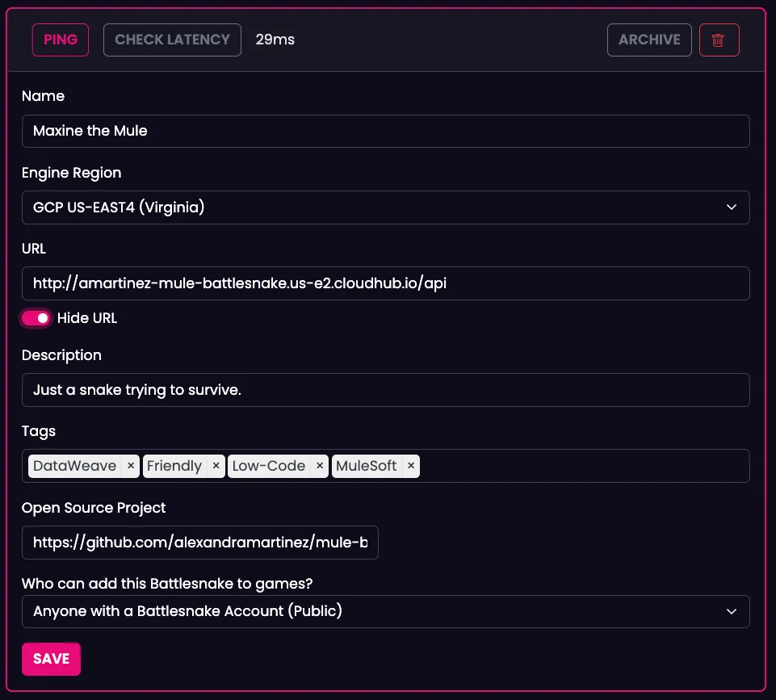Click the DataWeave tag label
This screenshot has width=776, height=700.
pos(75,466)
